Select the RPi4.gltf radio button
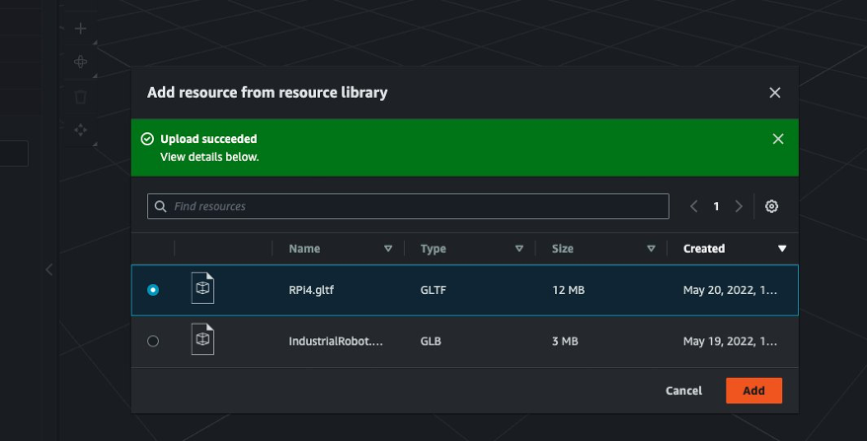 152,290
